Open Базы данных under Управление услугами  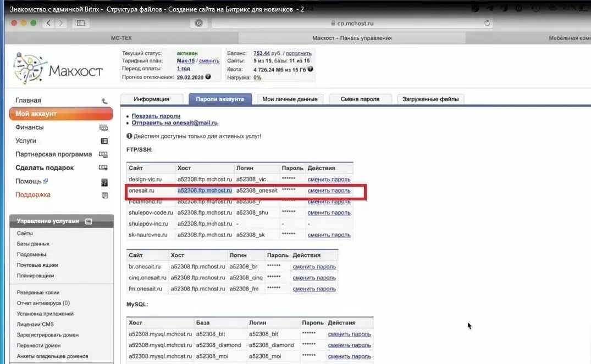pos(33,244)
